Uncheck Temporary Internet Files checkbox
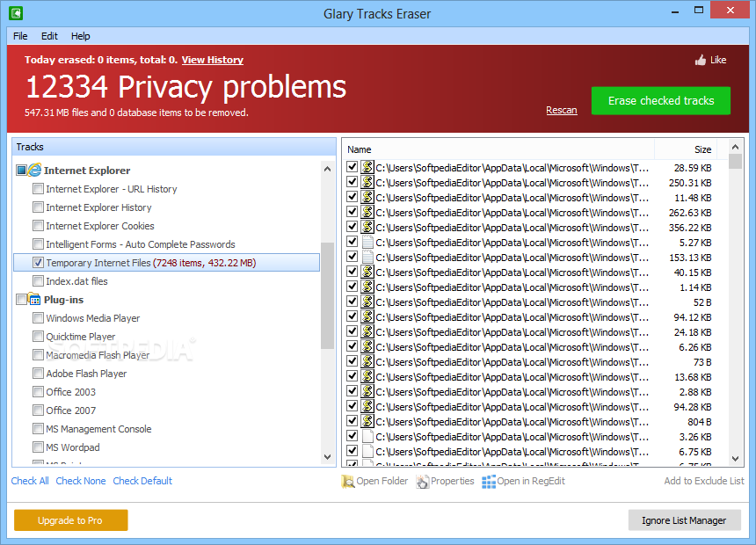 (x=38, y=262)
